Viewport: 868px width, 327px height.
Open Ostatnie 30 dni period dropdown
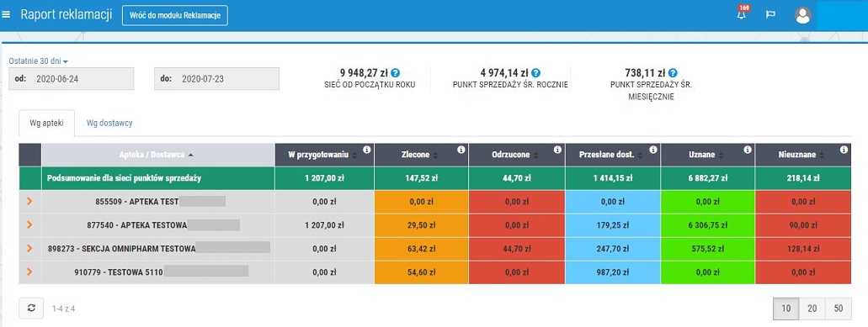[38, 61]
